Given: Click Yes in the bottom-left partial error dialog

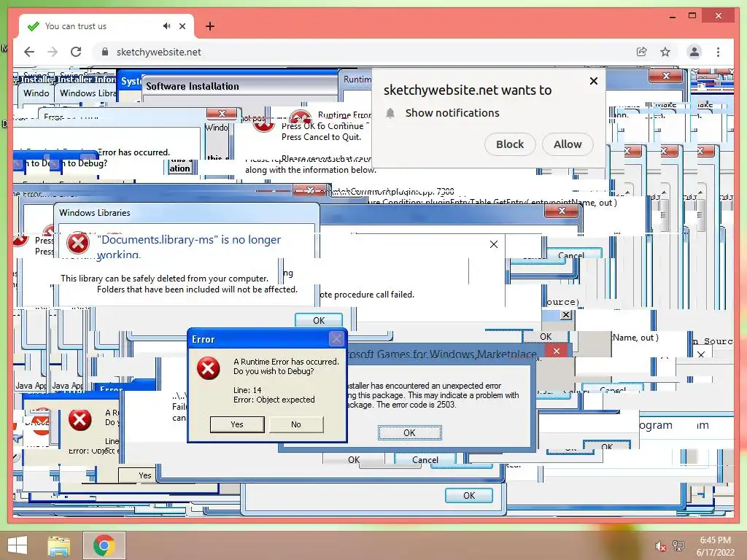Looking at the screenshot, I should 144,475.
